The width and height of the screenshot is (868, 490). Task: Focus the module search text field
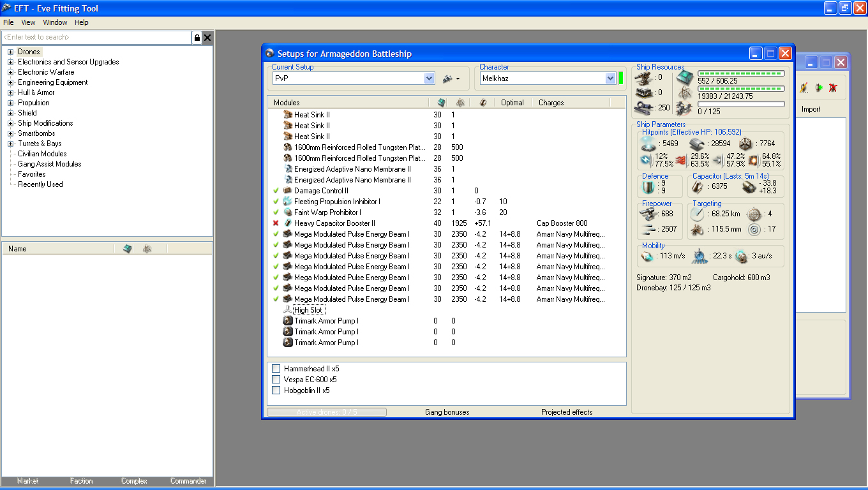96,38
